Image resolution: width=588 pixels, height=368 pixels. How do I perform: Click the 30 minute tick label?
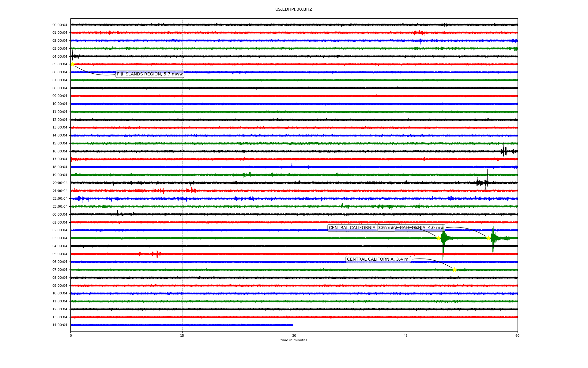[294, 336]
